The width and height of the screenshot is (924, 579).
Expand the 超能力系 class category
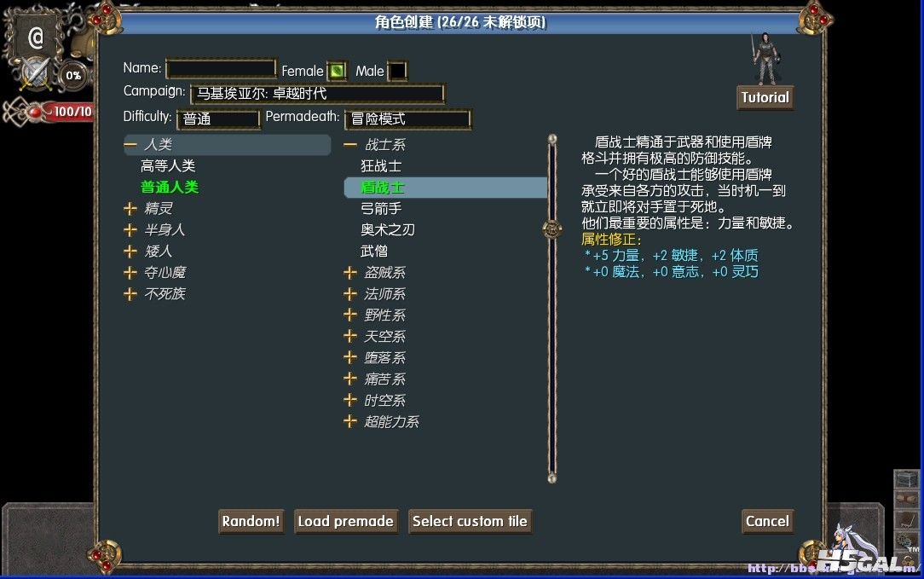350,421
